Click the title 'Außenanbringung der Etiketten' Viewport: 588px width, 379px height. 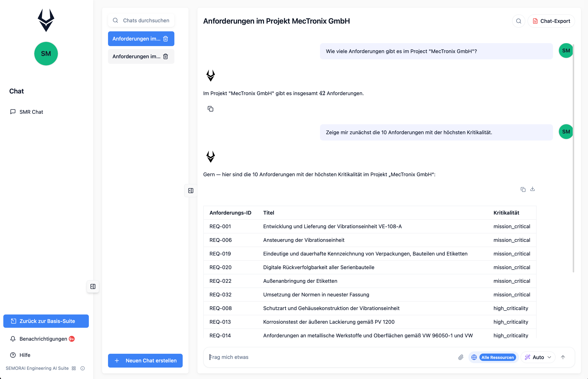coord(300,281)
